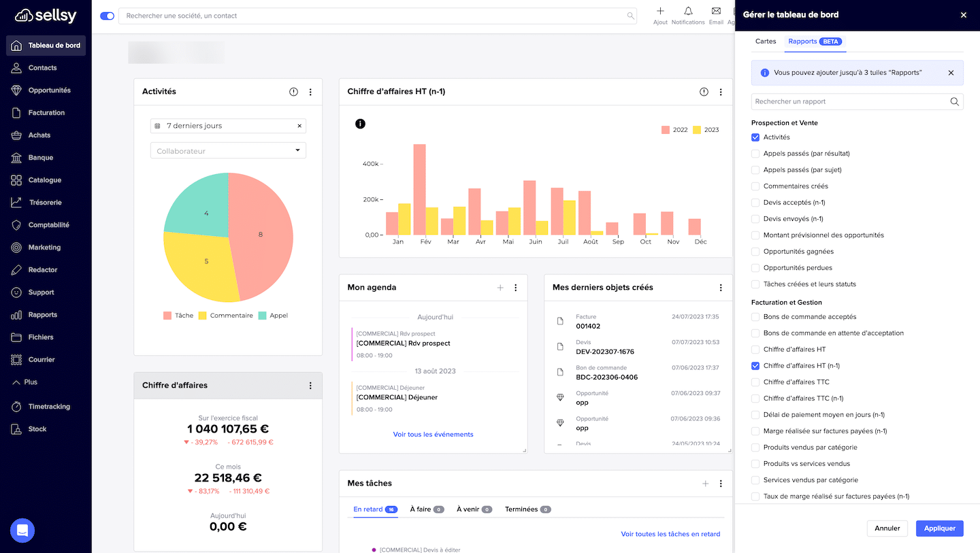Click the Appliquer button
This screenshot has width=980, height=553.
pos(939,528)
